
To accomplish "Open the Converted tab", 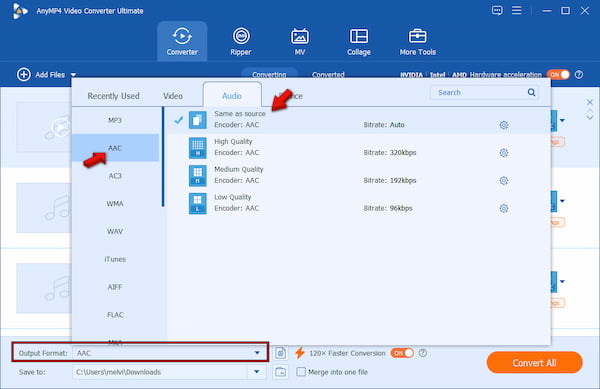I will point(328,75).
